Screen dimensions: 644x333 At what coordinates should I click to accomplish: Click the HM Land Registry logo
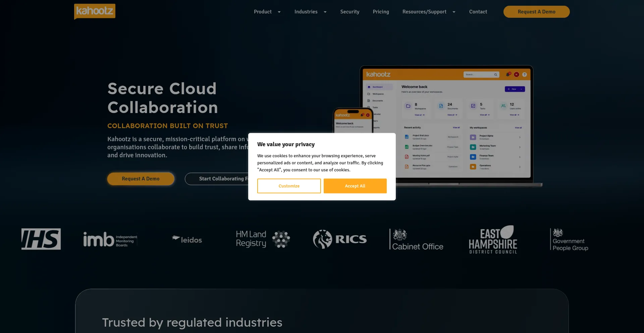[x=263, y=239]
